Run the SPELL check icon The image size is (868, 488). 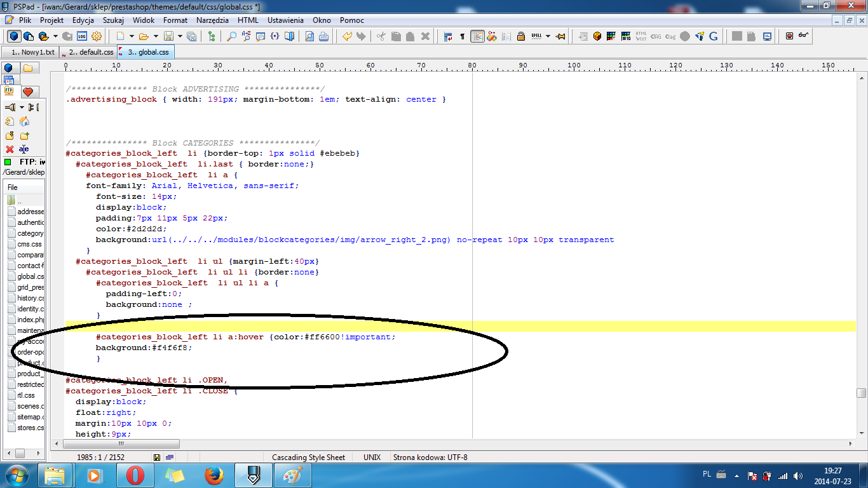(x=536, y=36)
